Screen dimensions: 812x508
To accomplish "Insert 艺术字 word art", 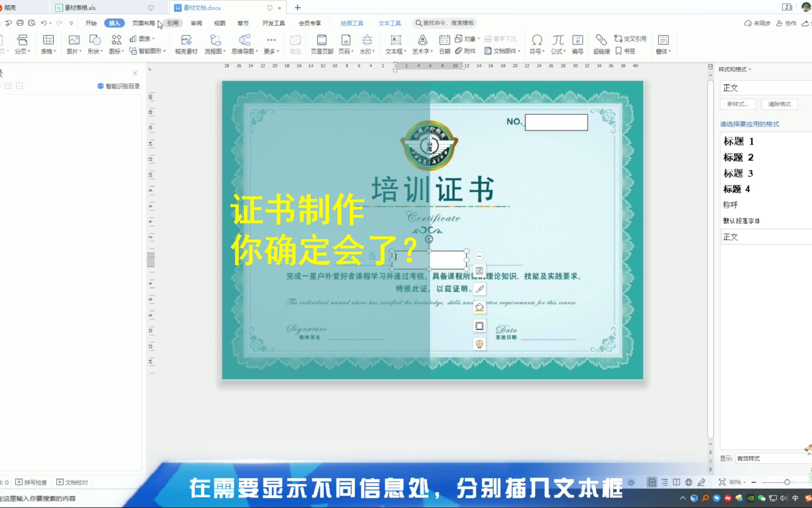I will click(x=422, y=44).
